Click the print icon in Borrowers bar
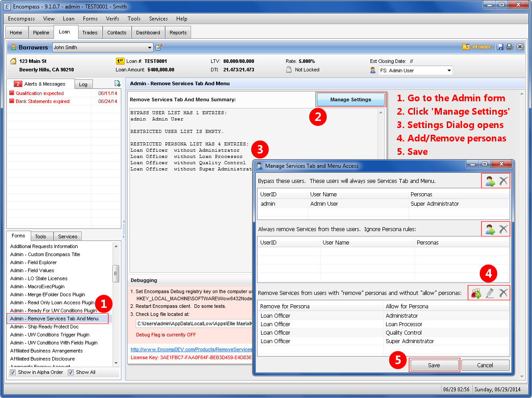The width and height of the screenshot is (532, 398). point(509,47)
